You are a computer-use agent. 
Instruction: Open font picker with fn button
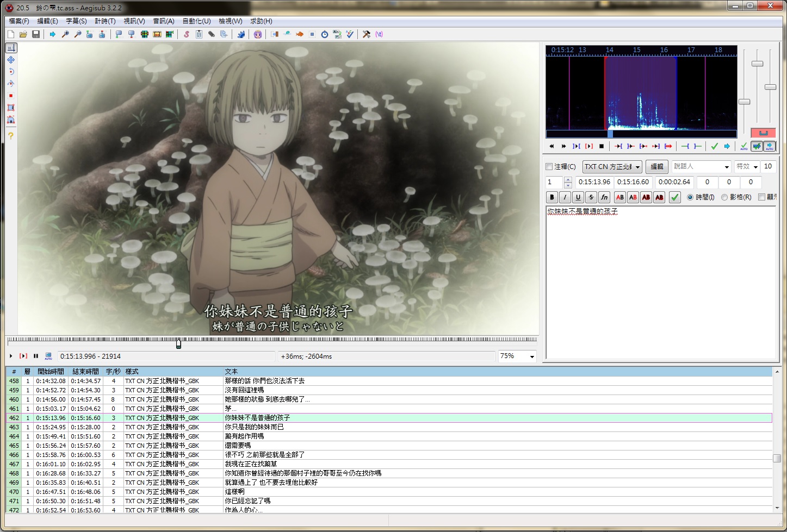pyautogui.click(x=604, y=197)
